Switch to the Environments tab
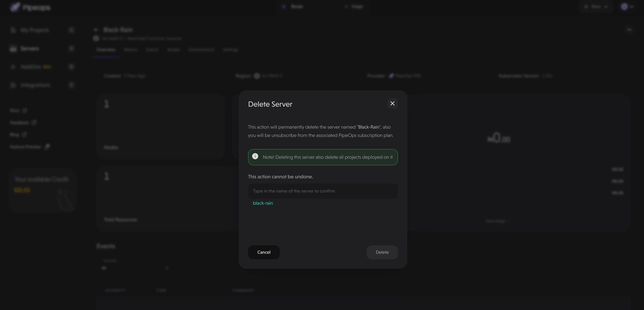 point(201,50)
